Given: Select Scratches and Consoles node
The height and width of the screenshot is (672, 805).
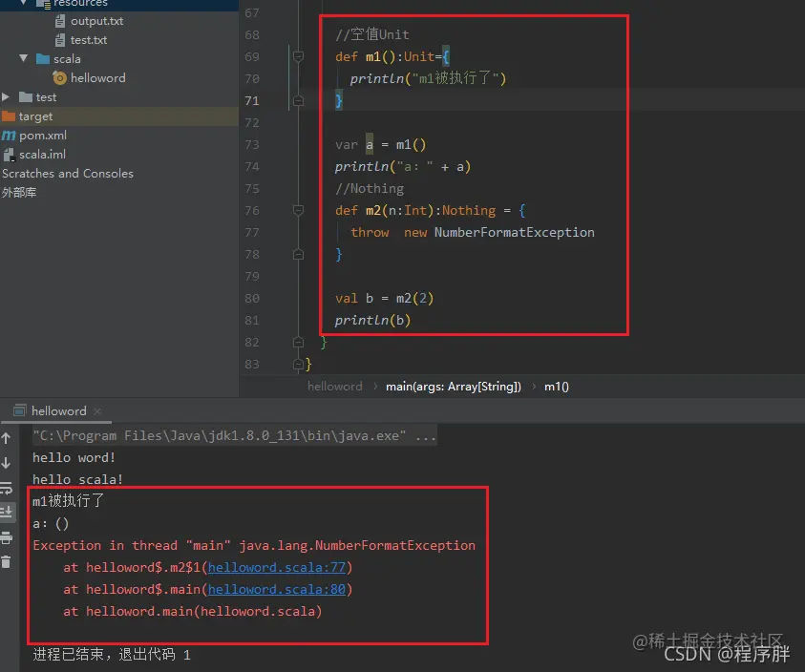Looking at the screenshot, I should (67, 174).
